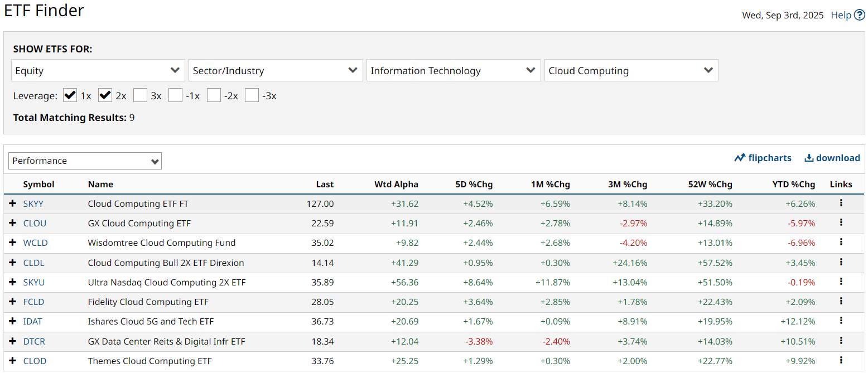Sort by 1M %Chg column header

pos(551,184)
